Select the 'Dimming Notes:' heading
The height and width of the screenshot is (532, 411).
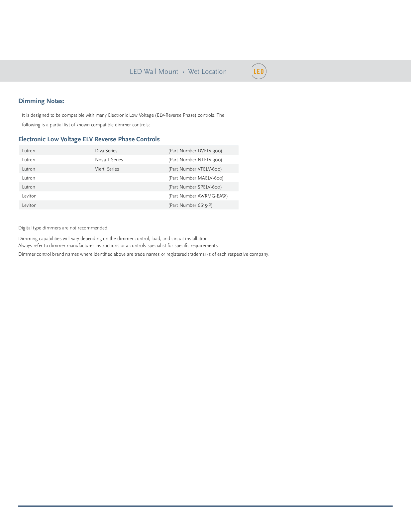click(x=42, y=101)
